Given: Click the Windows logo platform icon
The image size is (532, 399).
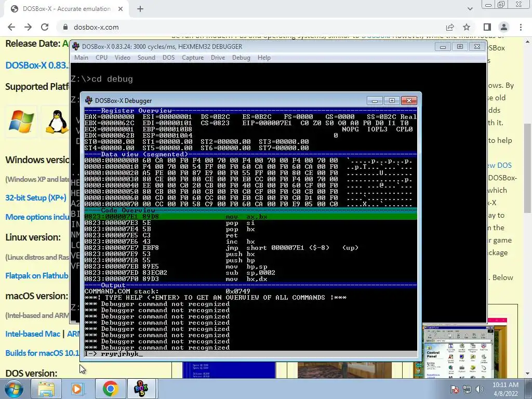Looking at the screenshot, I should (x=21, y=122).
